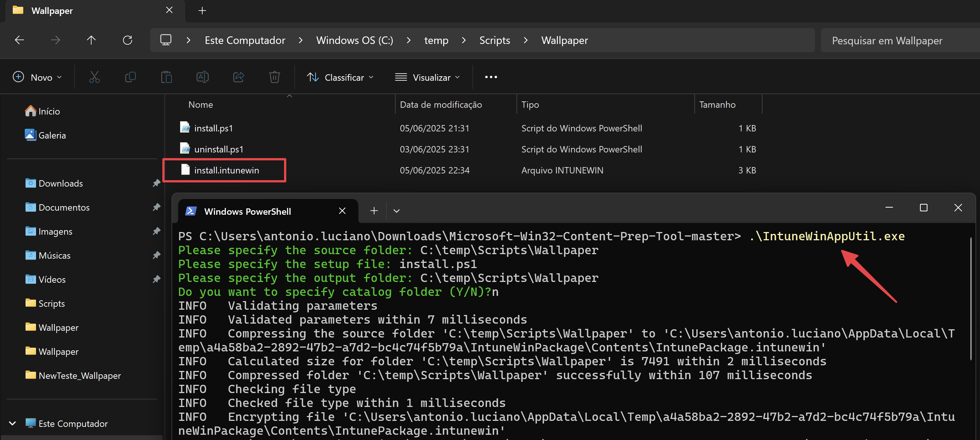Viewport: 980px width, 440px height.
Task: Open Início in the navigation pane
Action: coord(43,111)
